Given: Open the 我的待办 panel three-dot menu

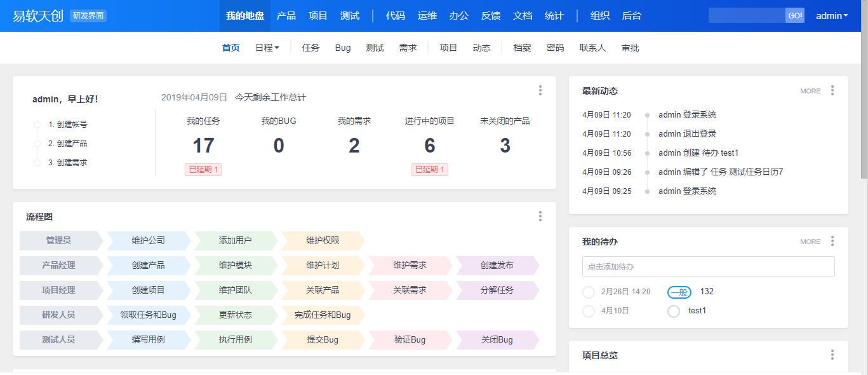Looking at the screenshot, I should (x=832, y=242).
